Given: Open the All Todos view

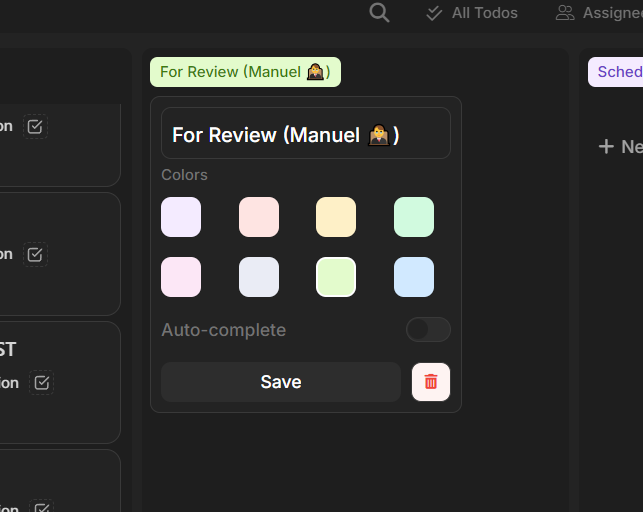Looking at the screenshot, I should 472,13.
